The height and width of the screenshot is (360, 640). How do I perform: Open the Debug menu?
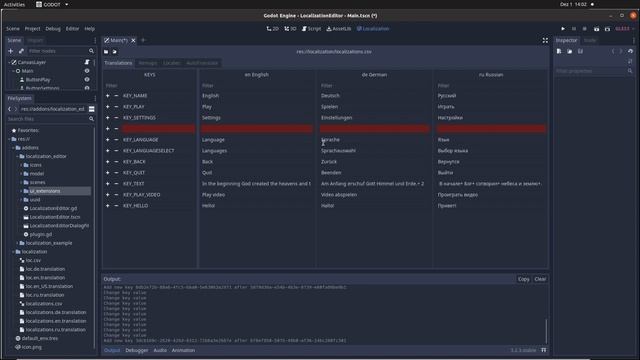[x=53, y=29]
